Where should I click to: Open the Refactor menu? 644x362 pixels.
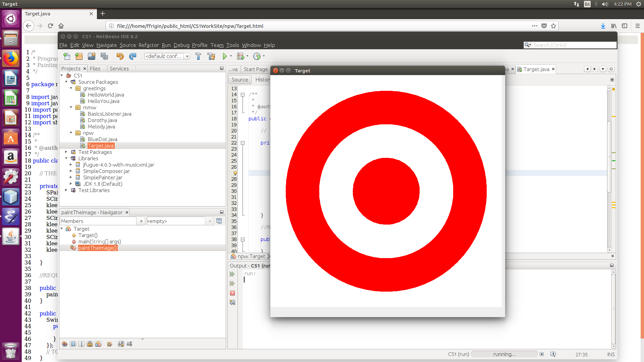pos(149,45)
